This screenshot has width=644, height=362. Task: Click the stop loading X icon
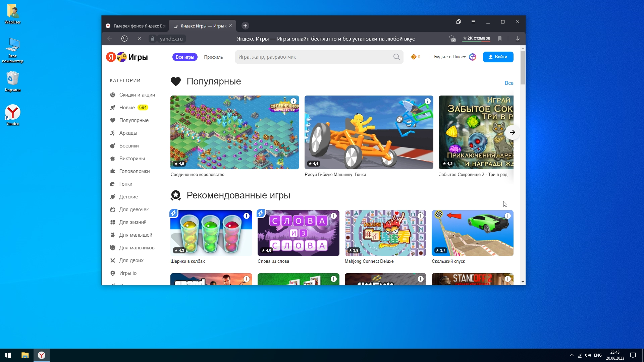(139, 39)
